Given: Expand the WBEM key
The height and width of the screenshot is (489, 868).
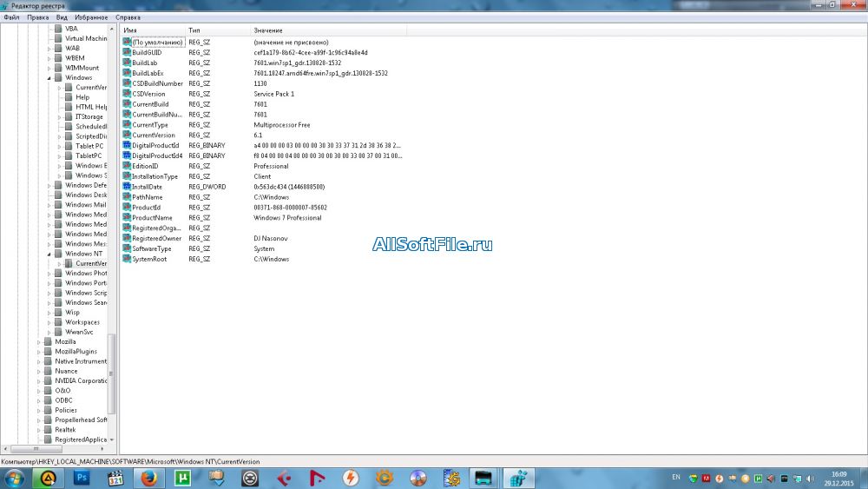Looking at the screenshot, I should pyautogui.click(x=49, y=58).
